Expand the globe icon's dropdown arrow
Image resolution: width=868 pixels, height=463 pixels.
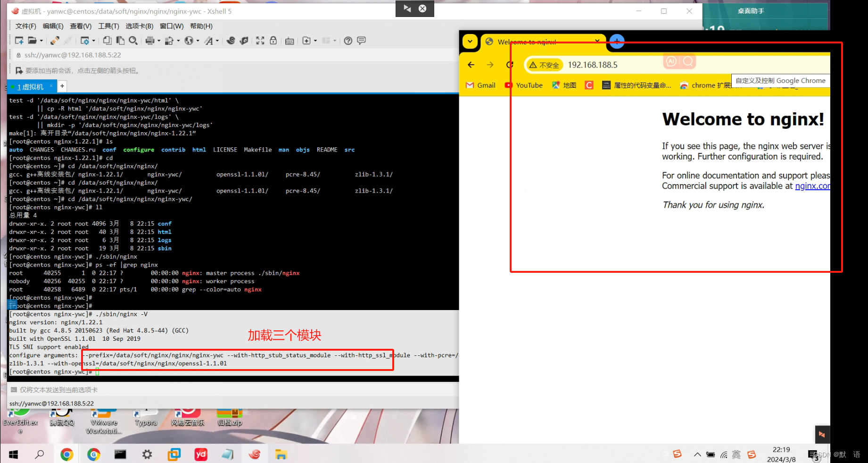point(198,41)
